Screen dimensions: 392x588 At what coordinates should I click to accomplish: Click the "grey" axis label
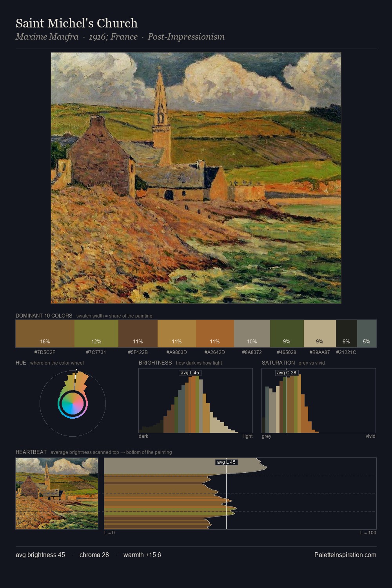pos(267,436)
